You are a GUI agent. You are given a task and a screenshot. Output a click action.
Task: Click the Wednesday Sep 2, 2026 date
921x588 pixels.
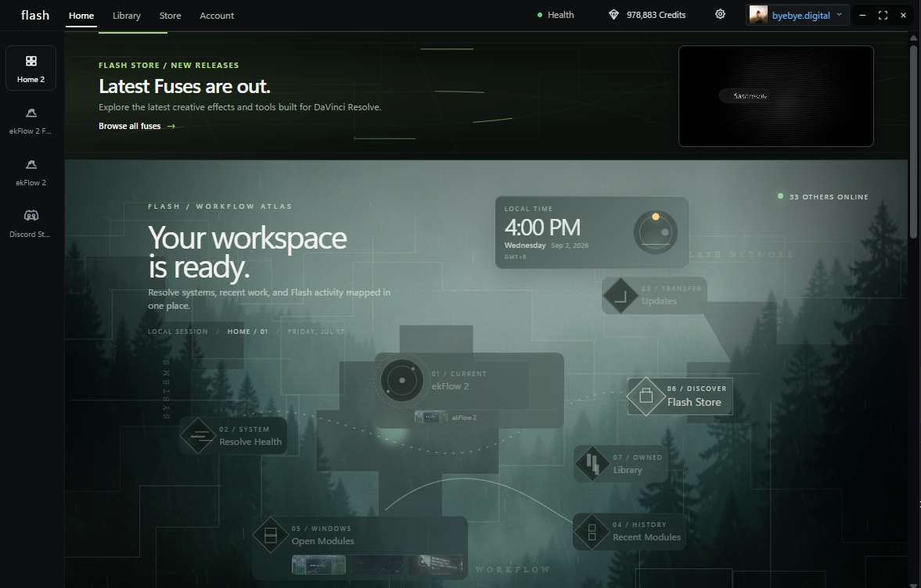(546, 246)
